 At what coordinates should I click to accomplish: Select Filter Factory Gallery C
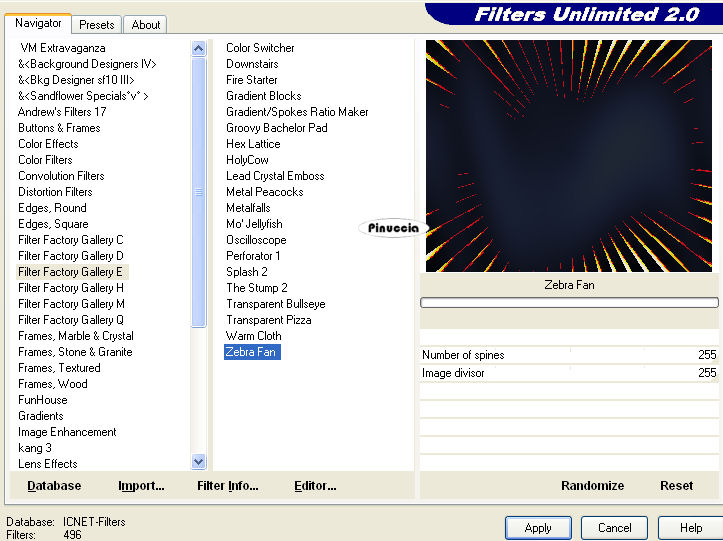click(x=71, y=240)
